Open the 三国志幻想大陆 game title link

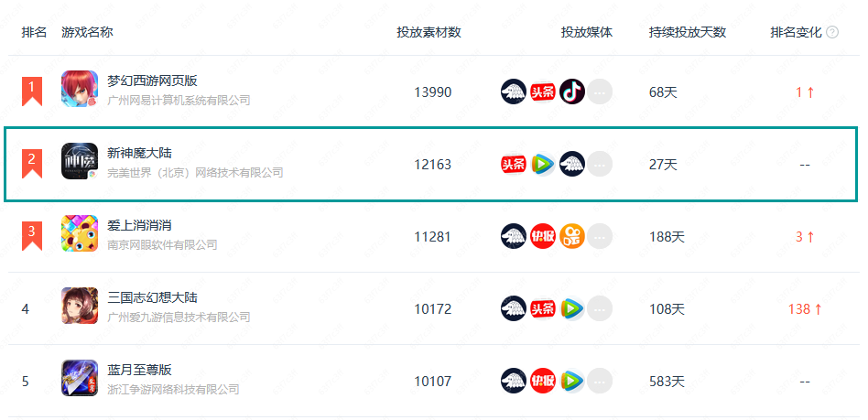click(x=152, y=297)
